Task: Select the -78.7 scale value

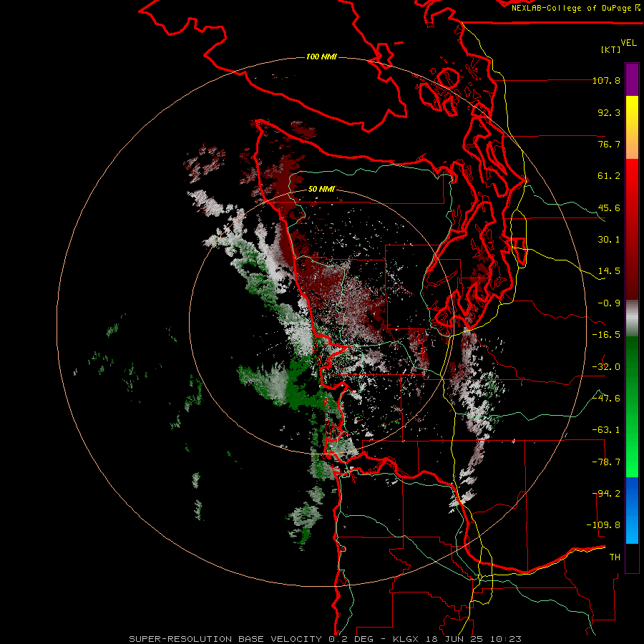Action: click(606, 462)
